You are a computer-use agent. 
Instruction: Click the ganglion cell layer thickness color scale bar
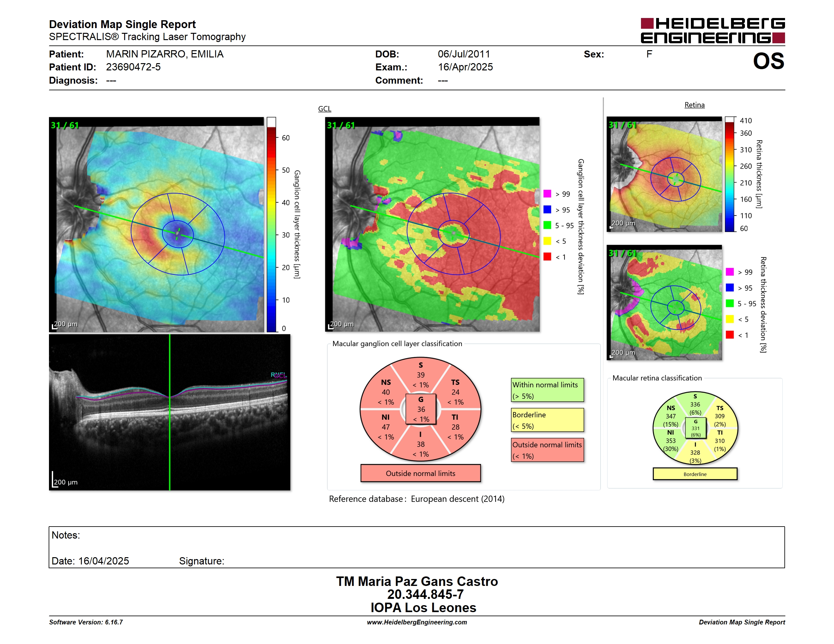tap(271, 225)
